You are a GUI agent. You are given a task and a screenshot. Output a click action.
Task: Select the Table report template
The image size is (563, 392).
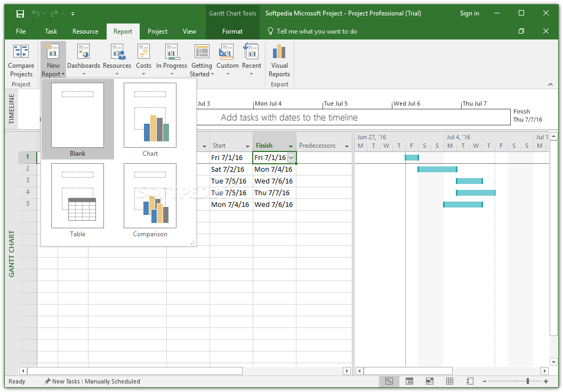click(77, 200)
